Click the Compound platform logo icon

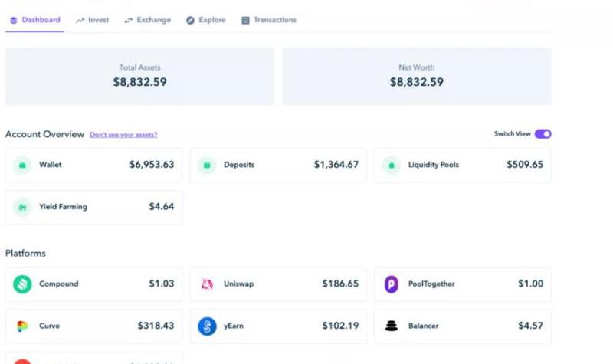(x=22, y=284)
